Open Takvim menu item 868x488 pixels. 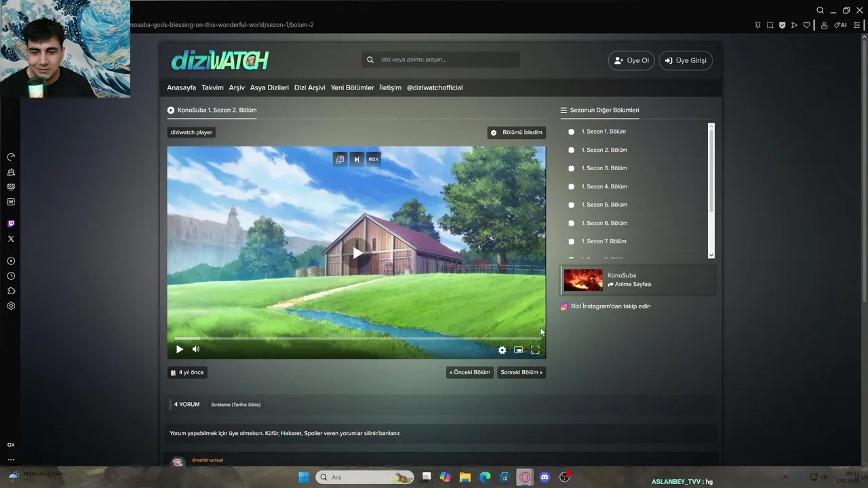[212, 87]
